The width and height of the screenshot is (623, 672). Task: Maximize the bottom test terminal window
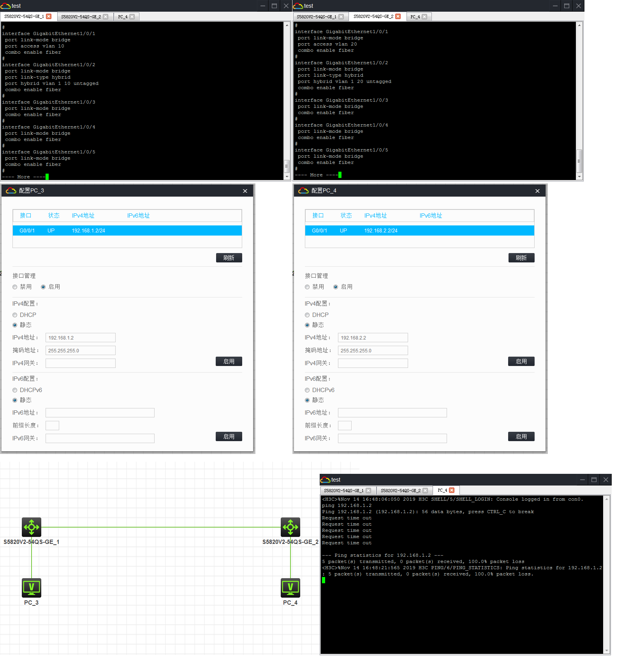(594, 480)
